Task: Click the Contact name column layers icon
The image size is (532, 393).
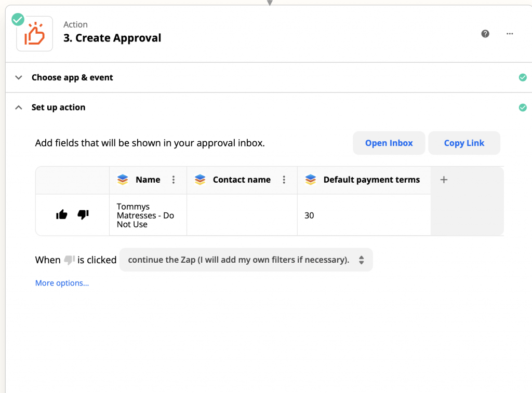Action: coord(200,180)
